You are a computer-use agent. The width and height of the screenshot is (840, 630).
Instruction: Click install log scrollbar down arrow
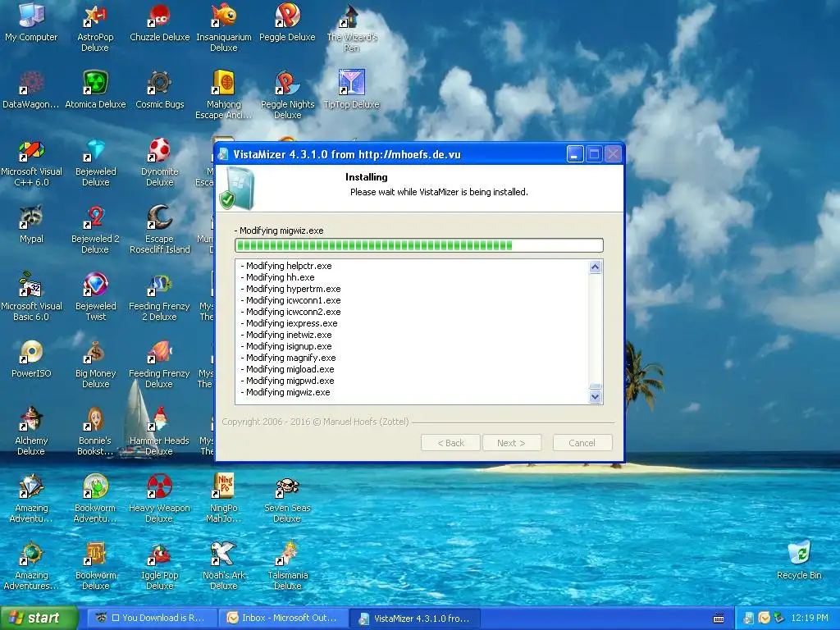pos(596,397)
